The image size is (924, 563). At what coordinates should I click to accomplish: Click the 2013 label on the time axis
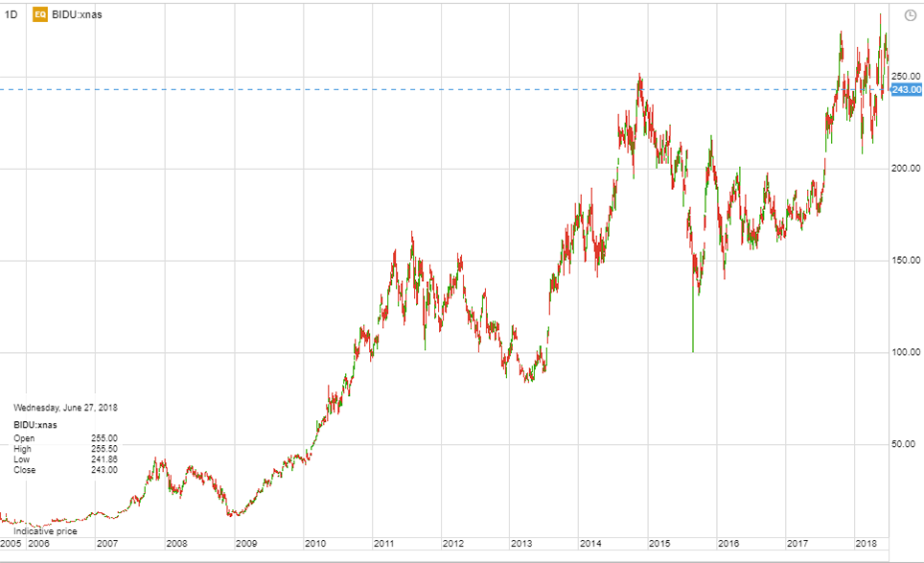coord(521,544)
